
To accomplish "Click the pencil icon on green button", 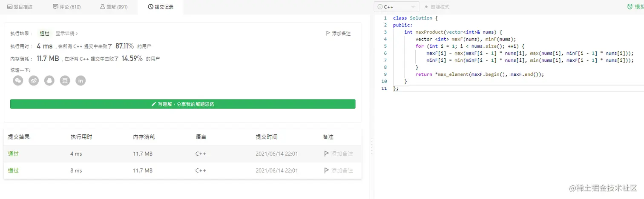I will [x=154, y=104].
